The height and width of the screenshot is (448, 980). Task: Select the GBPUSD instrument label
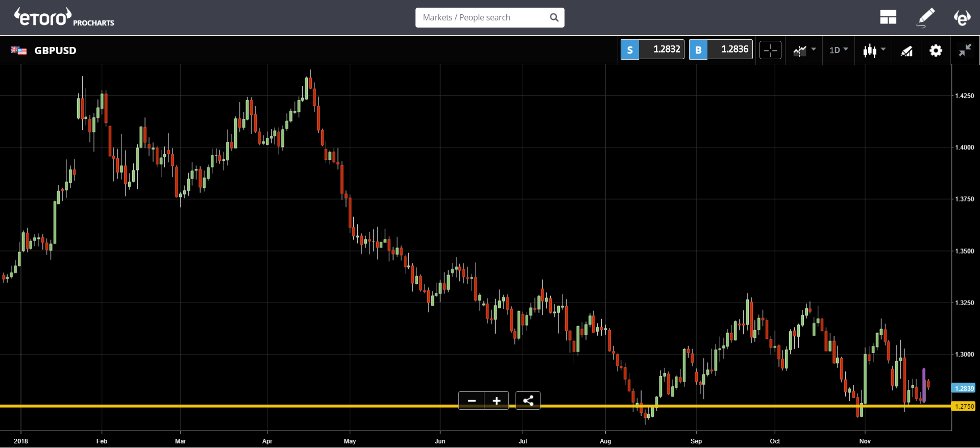[x=55, y=50]
